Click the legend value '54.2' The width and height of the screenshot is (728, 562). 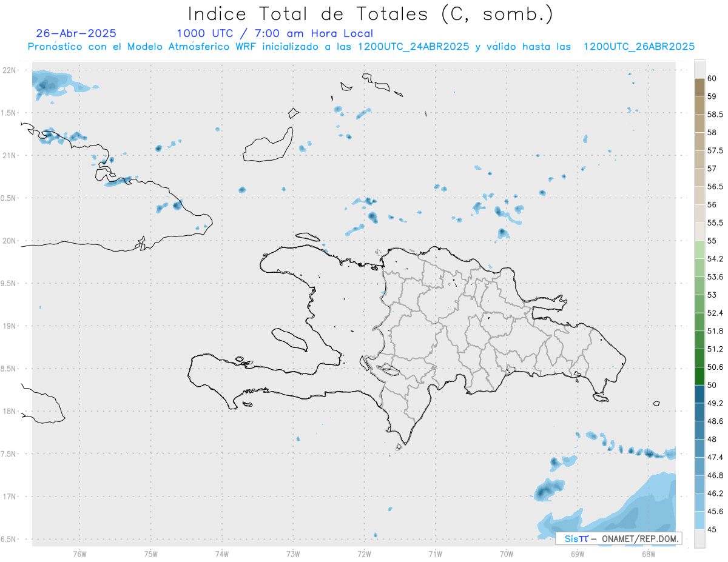[715, 259]
